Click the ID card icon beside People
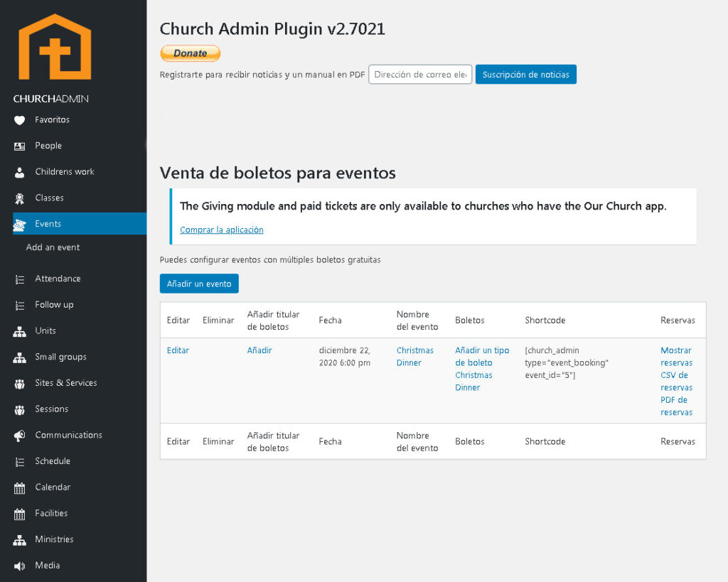Image resolution: width=728 pixels, height=582 pixels. (x=20, y=146)
